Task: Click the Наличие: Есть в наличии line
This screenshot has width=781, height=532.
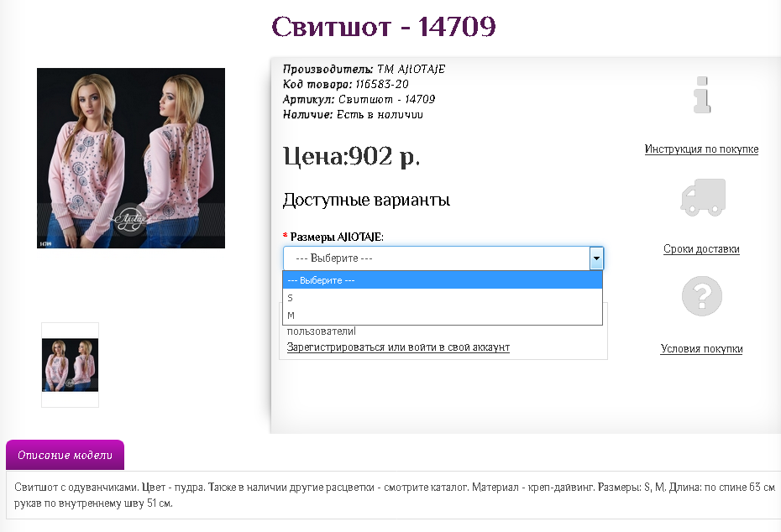Action: 353,114
